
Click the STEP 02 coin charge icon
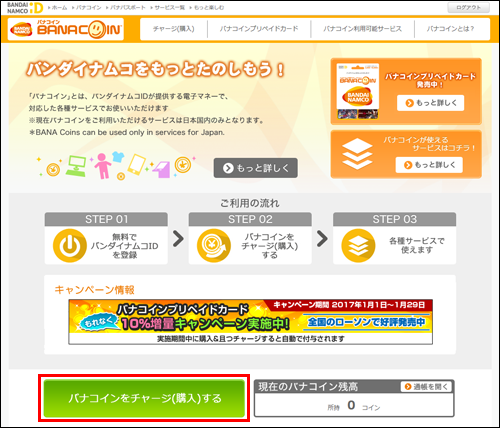coord(214,245)
